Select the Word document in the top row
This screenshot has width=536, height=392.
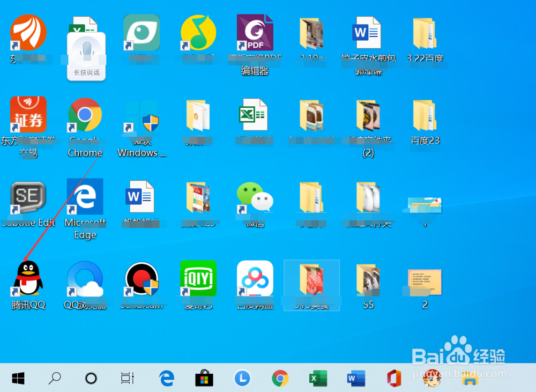pyautogui.click(x=367, y=33)
